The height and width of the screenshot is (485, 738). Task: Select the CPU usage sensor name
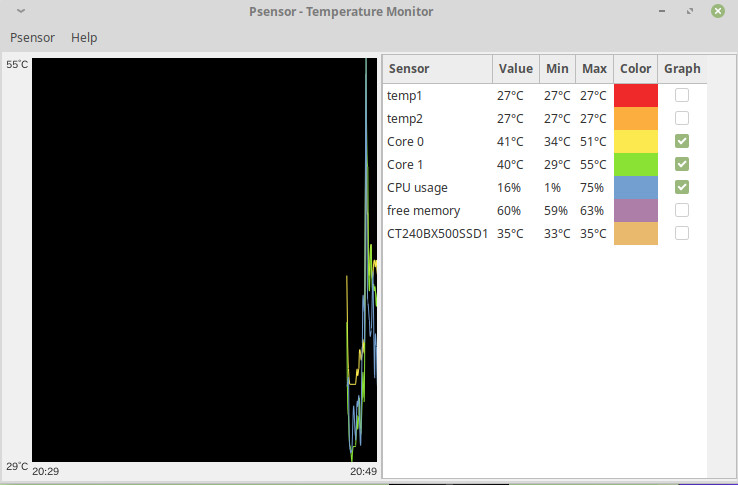point(417,188)
